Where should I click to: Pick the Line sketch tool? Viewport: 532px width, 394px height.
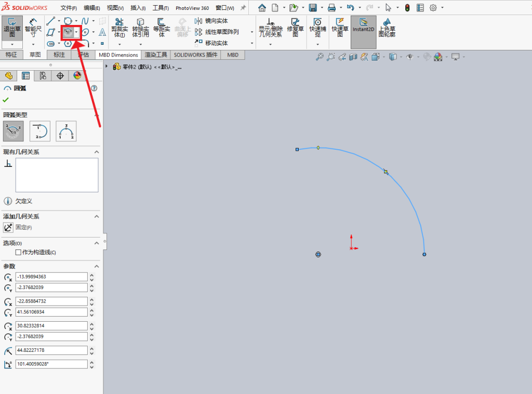tap(51, 21)
